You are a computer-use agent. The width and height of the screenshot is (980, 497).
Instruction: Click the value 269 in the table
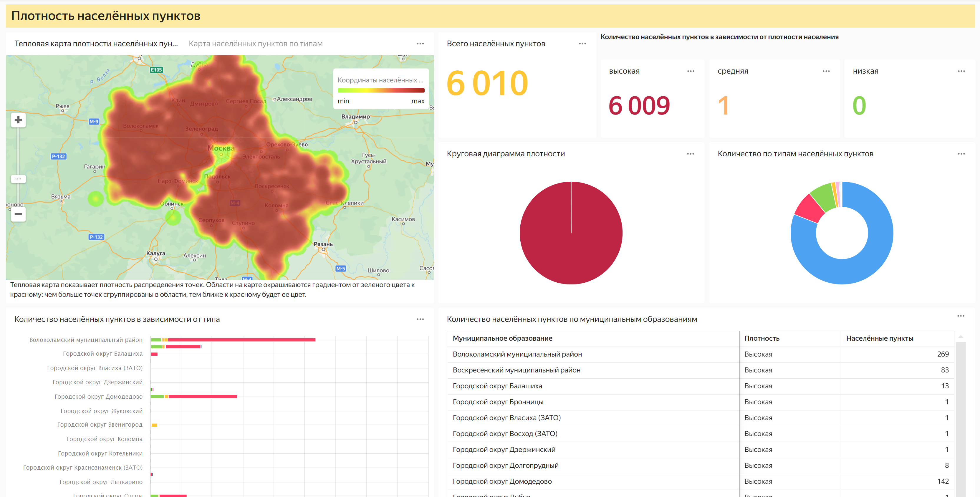(943, 354)
